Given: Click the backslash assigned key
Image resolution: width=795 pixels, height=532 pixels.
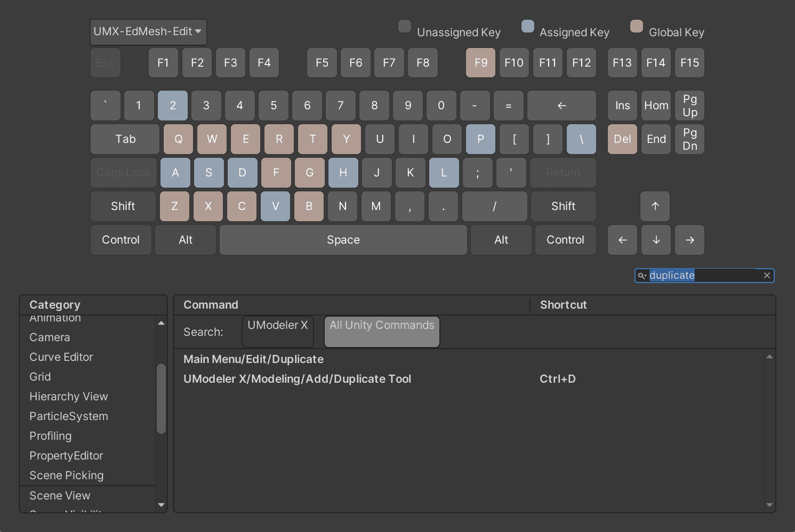Looking at the screenshot, I should click(x=581, y=139).
